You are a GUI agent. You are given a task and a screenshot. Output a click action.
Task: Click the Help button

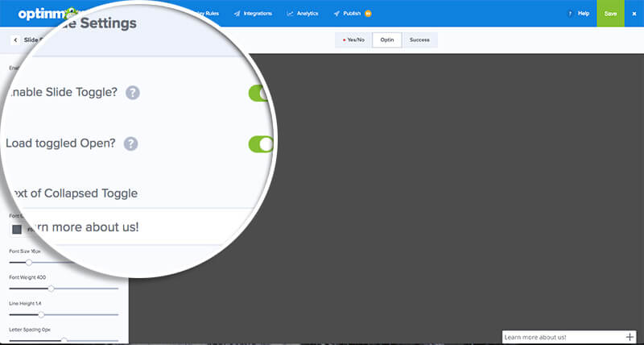click(578, 14)
